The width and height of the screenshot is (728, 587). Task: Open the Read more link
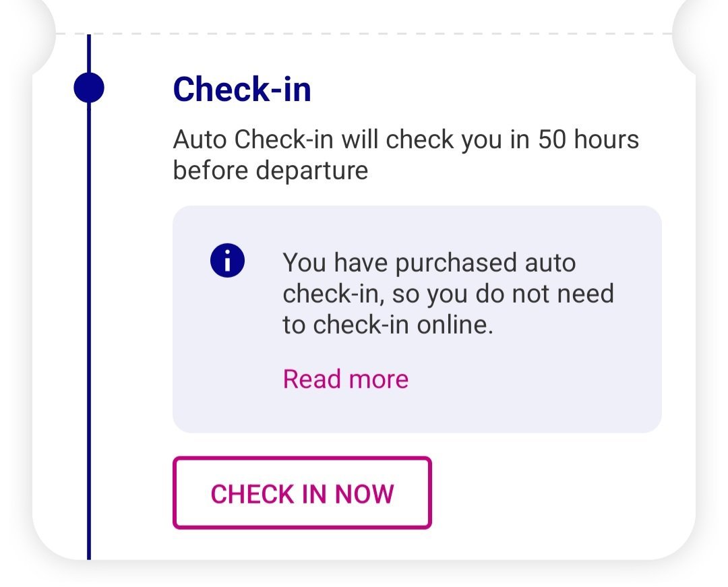345,379
